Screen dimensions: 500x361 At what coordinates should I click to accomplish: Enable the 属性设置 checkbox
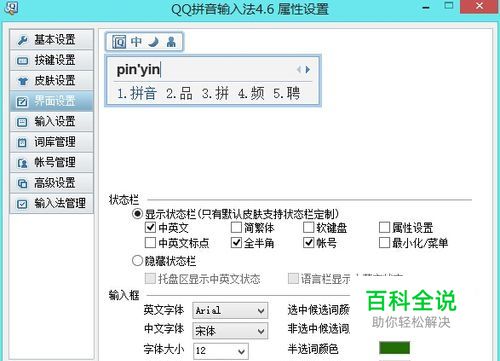[x=384, y=227]
